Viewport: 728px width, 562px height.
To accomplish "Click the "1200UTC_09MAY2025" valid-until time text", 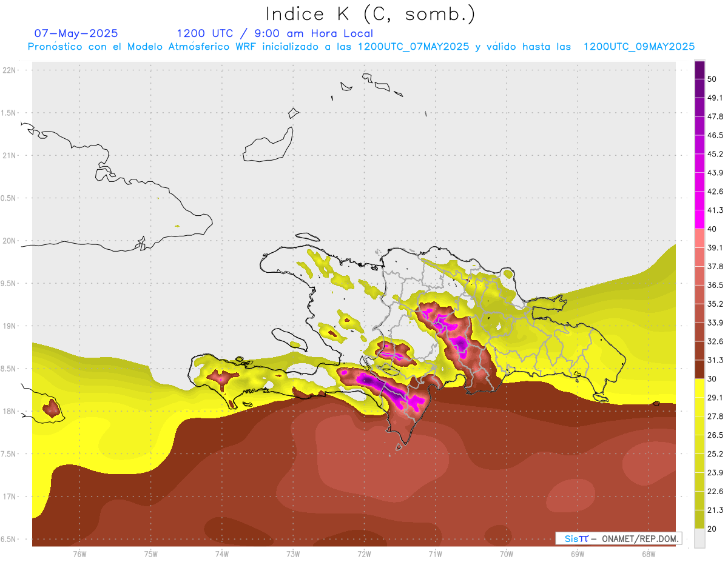I will click(639, 47).
